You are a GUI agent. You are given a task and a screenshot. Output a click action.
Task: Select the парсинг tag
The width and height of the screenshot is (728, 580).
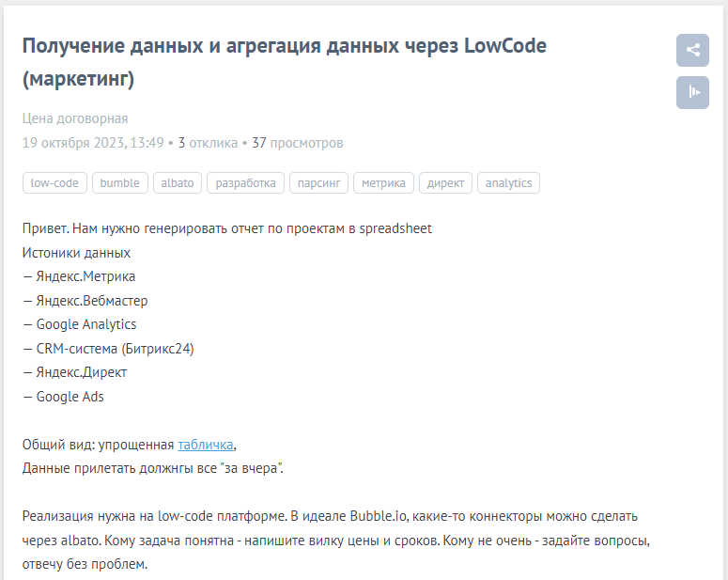click(319, 182)
